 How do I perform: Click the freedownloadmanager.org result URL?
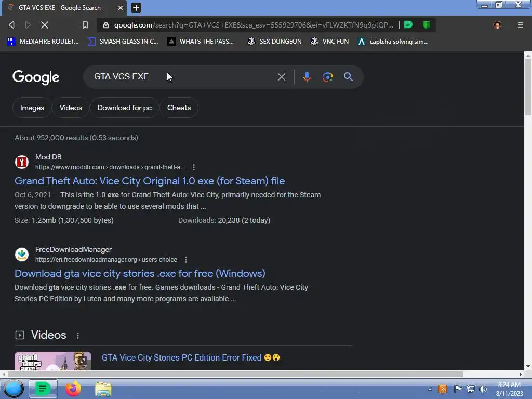(x=106, y=260)
